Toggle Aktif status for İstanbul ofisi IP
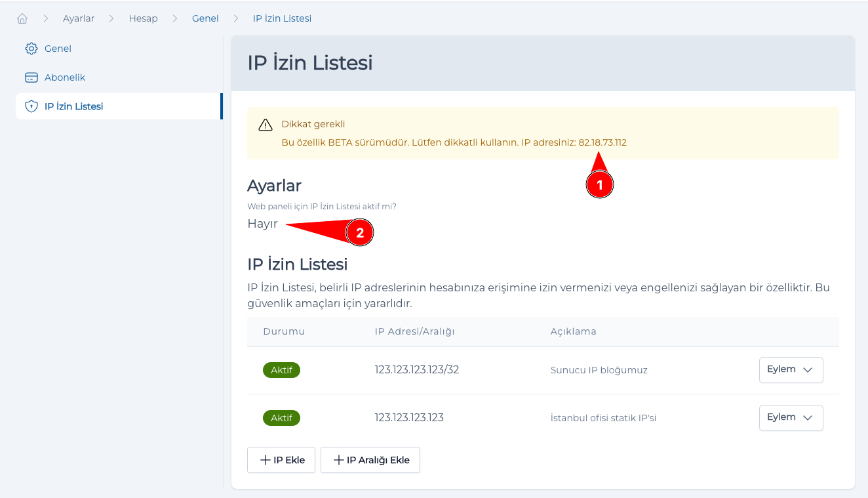 [281, 417]
